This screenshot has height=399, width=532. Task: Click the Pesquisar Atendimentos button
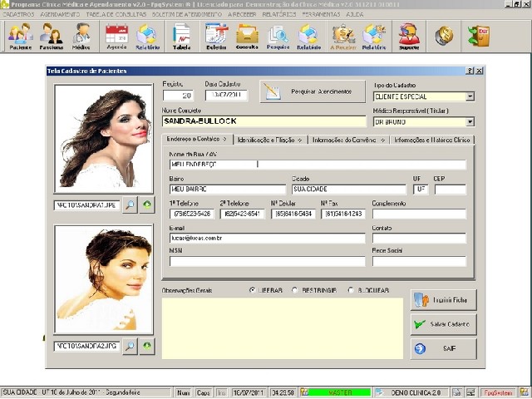pyautogui.click(x=313, y=91)
